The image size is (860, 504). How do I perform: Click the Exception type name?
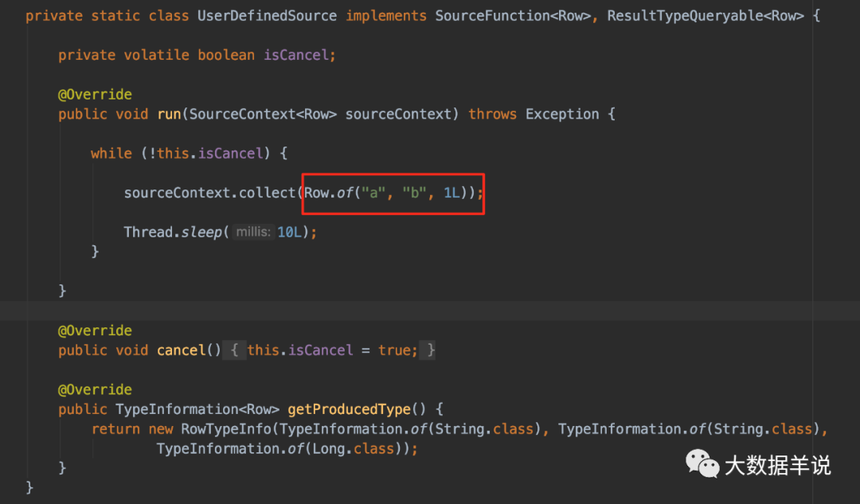coord(562,114)
